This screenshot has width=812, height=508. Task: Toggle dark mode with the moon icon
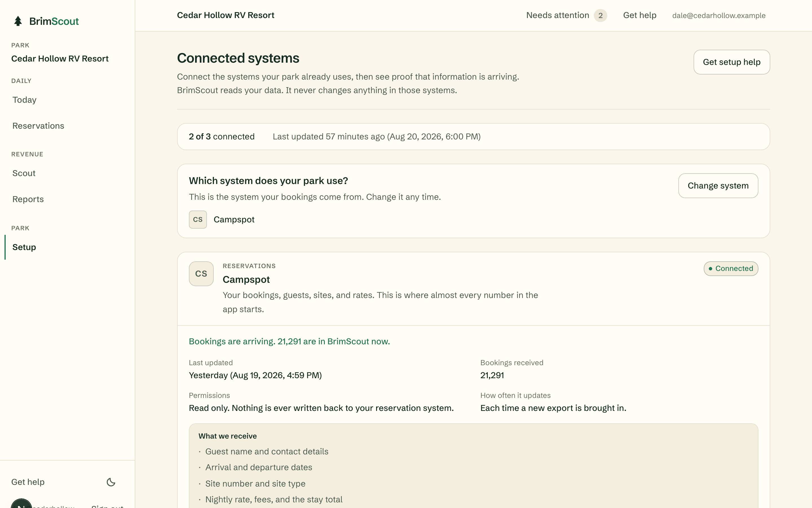pyautogui.click(x=111, y=482)
